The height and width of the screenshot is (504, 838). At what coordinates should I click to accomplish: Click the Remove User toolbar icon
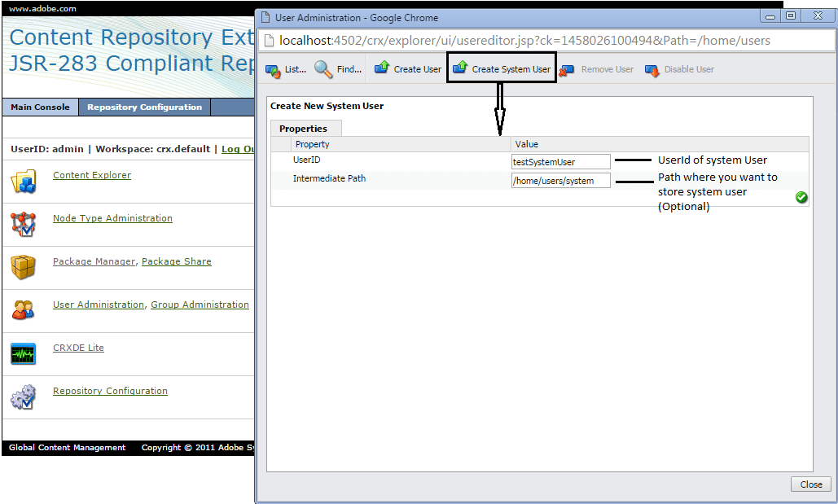pos(567,71)
